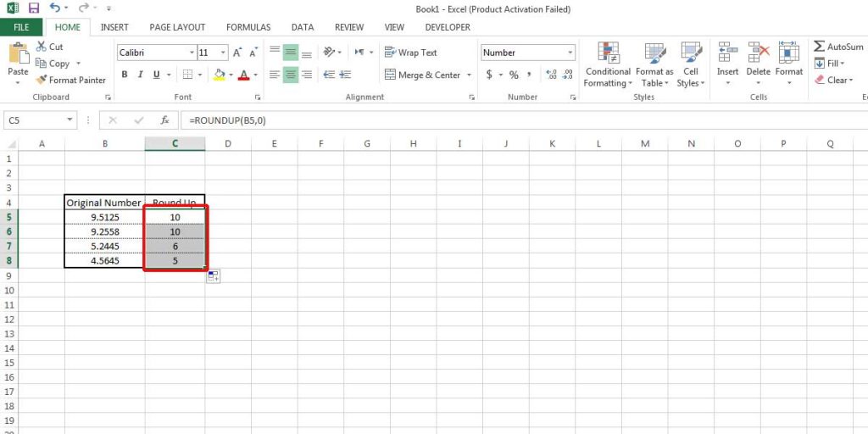Open Format as Table gallery
Screen dimensions: 868x434
tap(655, 64)
